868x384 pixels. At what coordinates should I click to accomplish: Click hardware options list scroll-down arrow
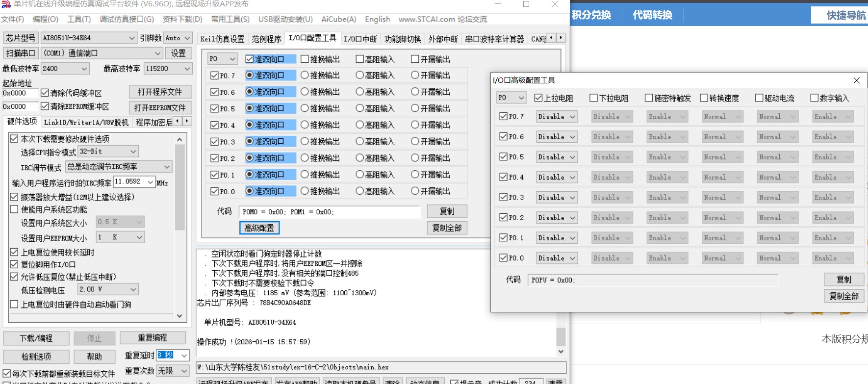pyautogui.click(x=179, y=316)
